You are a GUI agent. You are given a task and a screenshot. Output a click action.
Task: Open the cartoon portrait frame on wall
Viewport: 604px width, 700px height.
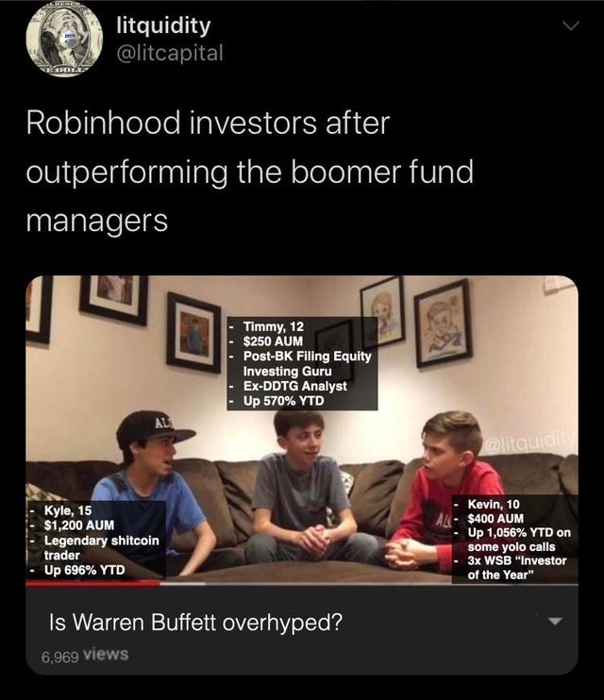[x=444, y=324]
